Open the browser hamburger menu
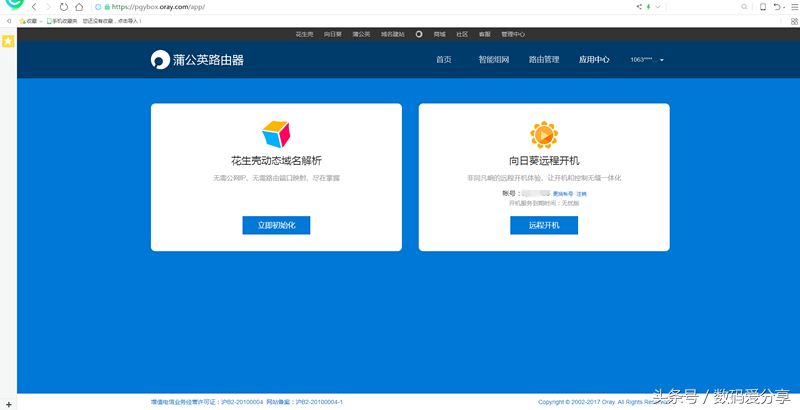The width and height of the screenshot is (800, 410). click(x=794, y=7)
